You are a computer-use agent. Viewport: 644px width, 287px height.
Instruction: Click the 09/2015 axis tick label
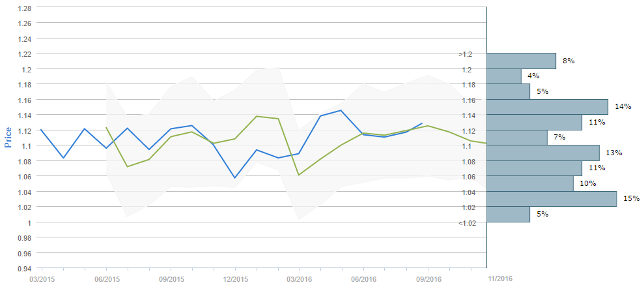point(171,279)
